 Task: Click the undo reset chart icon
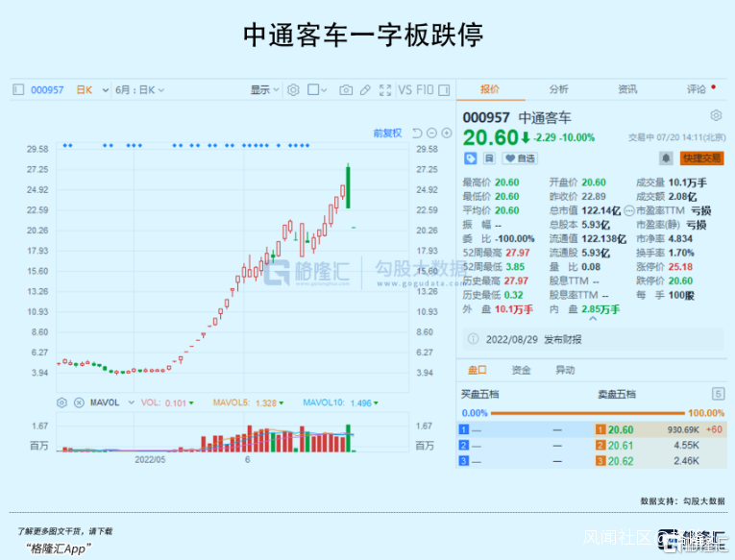click(x=417, y=134)
